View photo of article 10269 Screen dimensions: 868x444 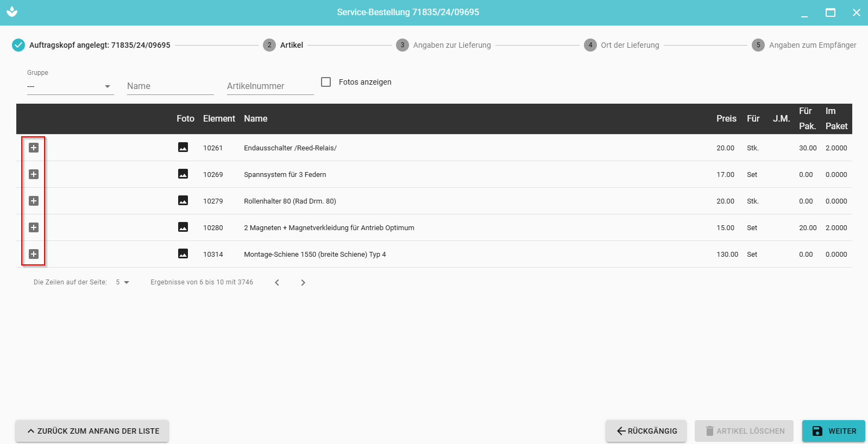click(183, 174)
